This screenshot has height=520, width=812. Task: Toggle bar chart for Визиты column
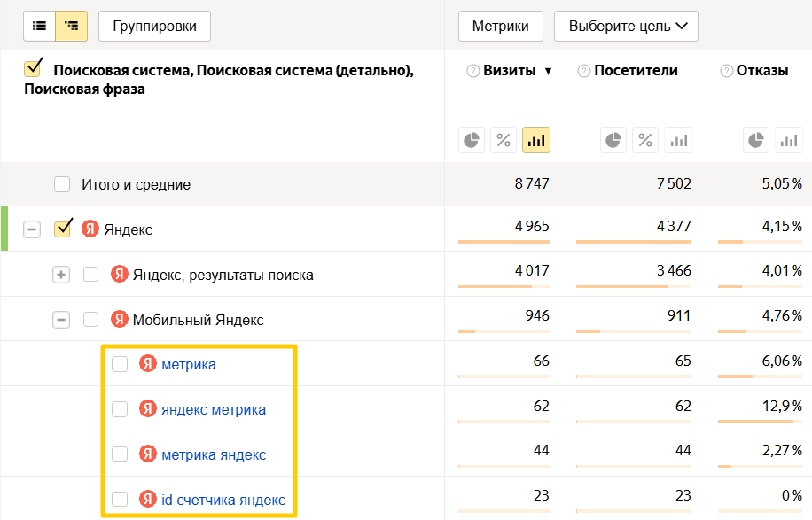(535, 140)
